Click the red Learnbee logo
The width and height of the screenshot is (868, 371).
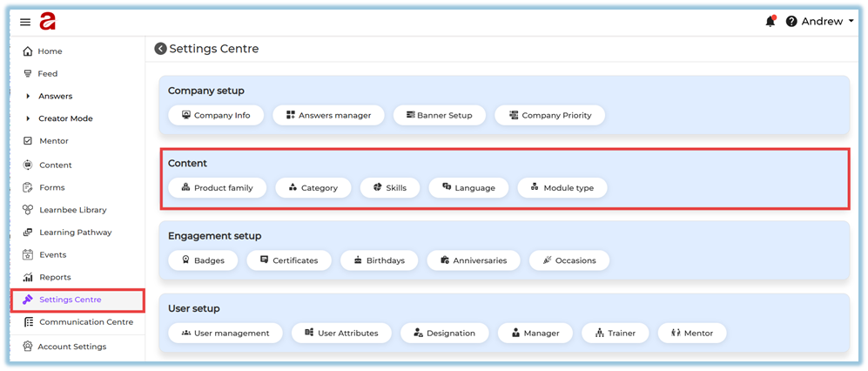pos(47,22)
